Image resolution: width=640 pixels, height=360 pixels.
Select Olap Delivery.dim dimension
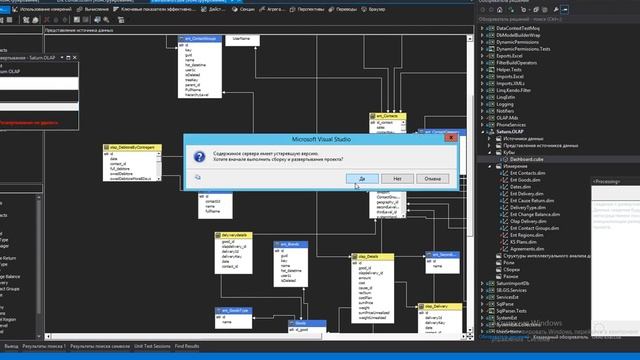528,222
